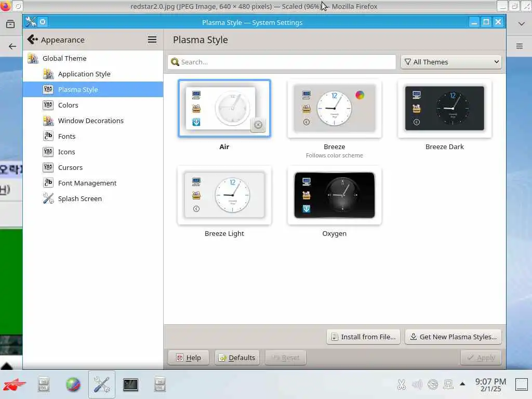Screen dimensions: 532x399
Task: Pick the Oxygen theme thumbnail
Action: click(335, 195)
